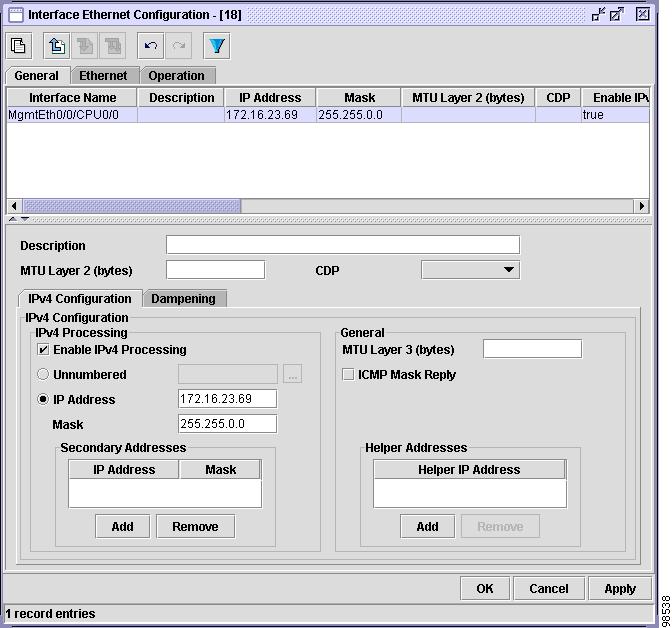Image resolution: width=672 pixels, height=628 pixels.
Task: Click the iconify window icon in title bar
Action: pos(598,15)
